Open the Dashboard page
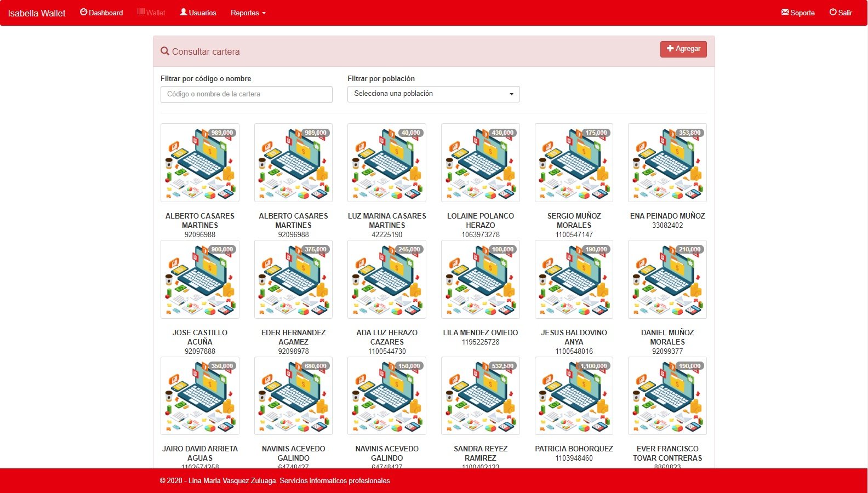The image size is (868, 493). 102,13
